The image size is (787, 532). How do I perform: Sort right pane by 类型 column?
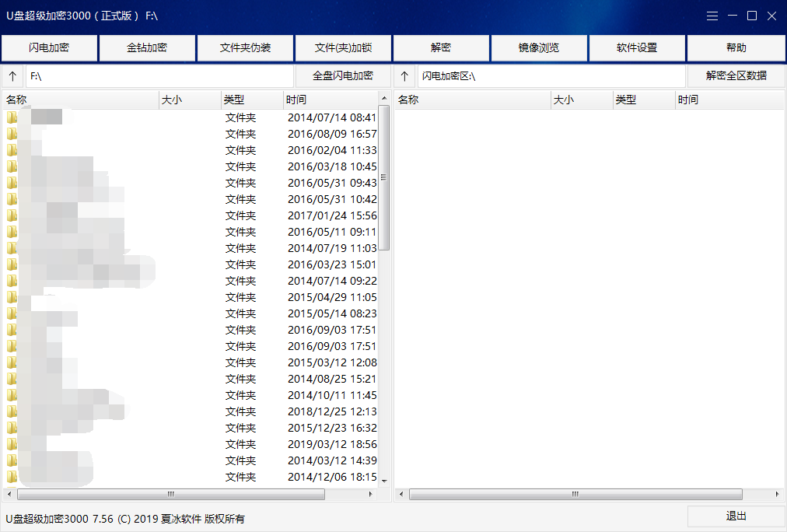tap(645, 100)
